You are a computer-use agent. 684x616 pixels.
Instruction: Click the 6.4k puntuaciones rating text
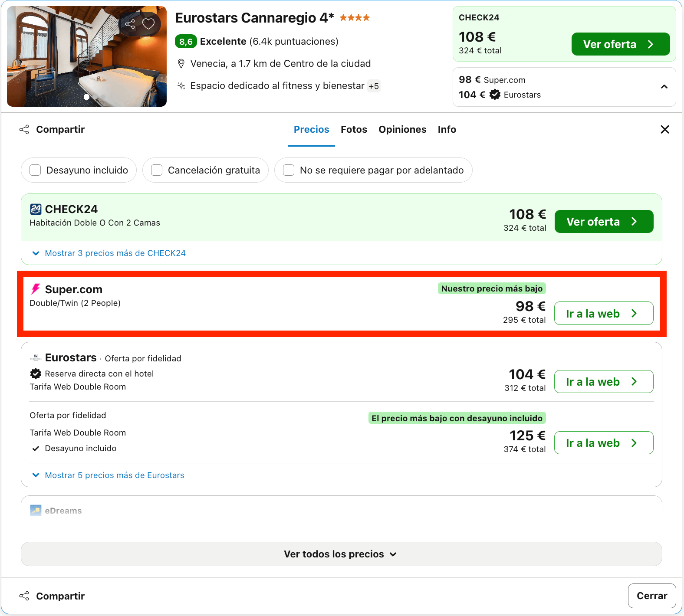[x=294, y=42]
